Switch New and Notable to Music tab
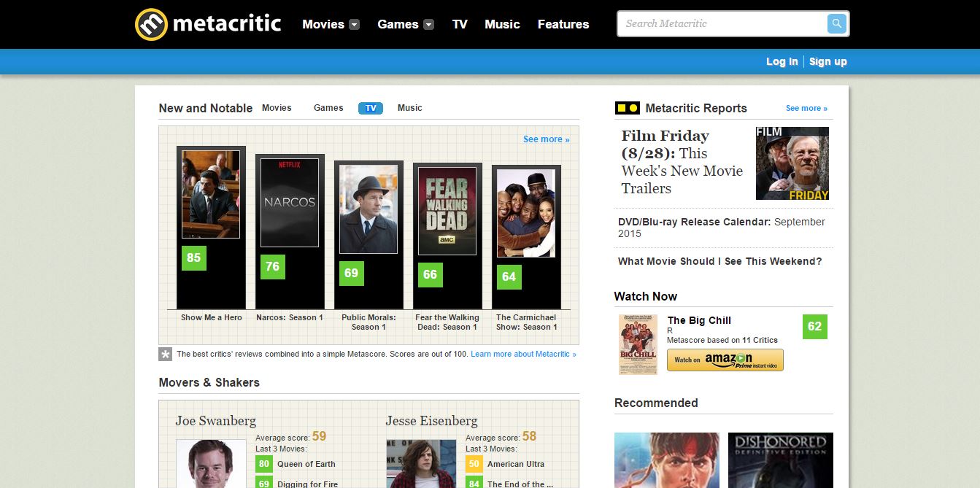980x488 pixels. pos(410,108)
